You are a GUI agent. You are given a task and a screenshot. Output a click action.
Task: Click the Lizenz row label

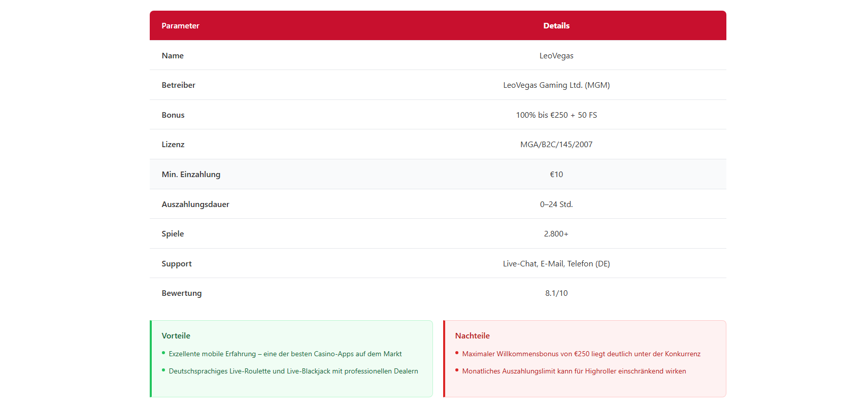coord(173,145)
